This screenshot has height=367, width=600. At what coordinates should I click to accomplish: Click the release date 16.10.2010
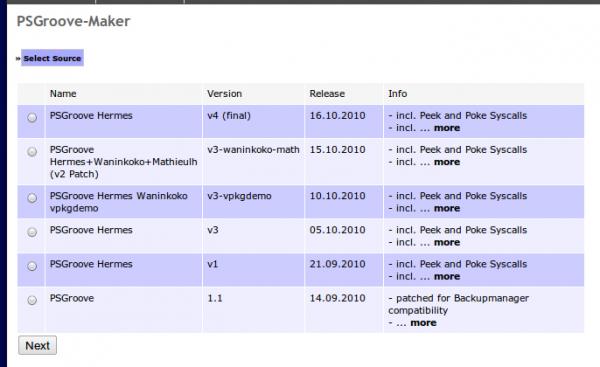pyautogui.click(x=337, y=116)
